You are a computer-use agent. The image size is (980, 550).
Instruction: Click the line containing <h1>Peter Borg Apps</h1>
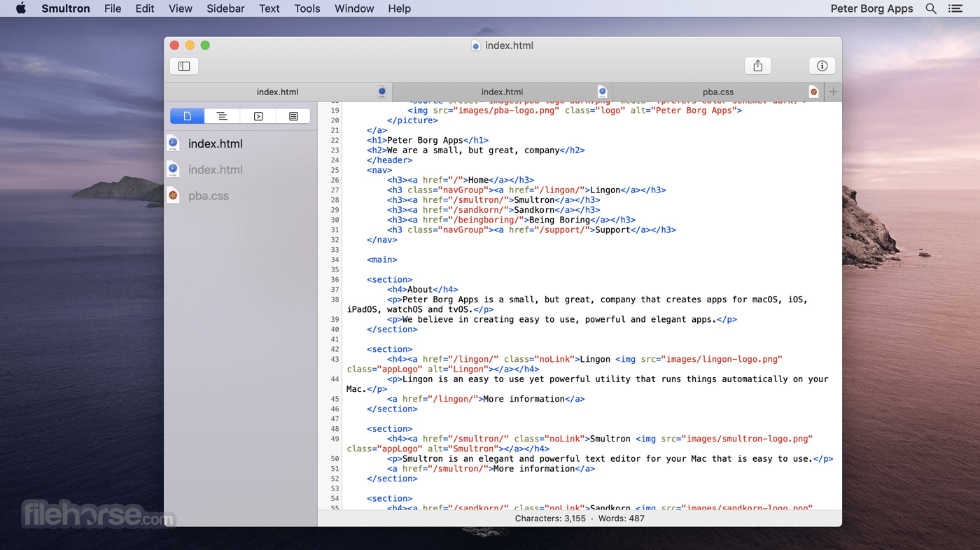click(x=428, y=140)
